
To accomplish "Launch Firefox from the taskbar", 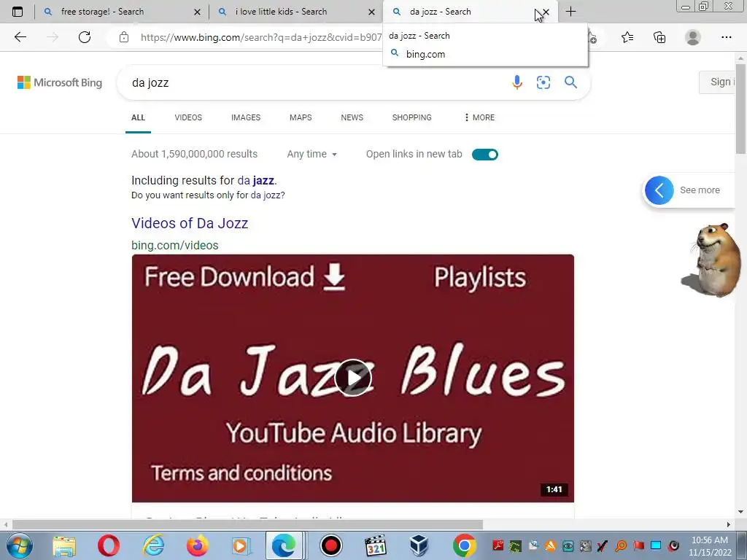I will (x=197, y=545).
